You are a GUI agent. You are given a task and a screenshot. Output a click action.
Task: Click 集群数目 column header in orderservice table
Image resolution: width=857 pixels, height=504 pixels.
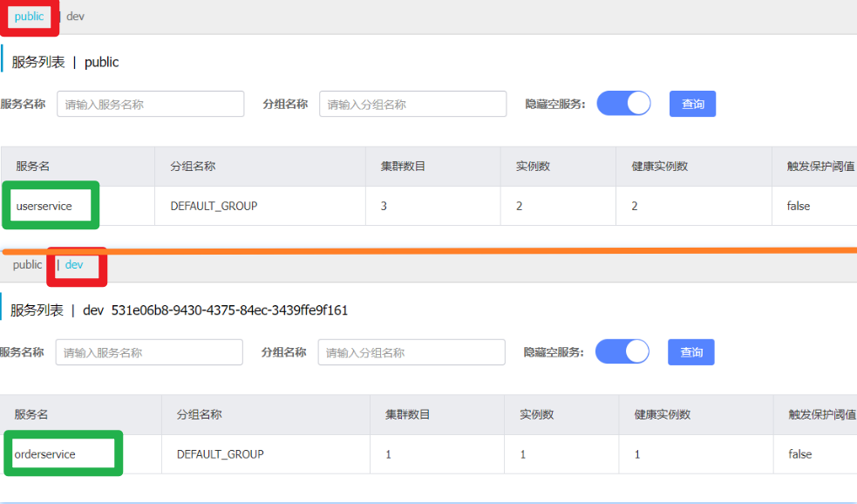click(x=409, y=414)
